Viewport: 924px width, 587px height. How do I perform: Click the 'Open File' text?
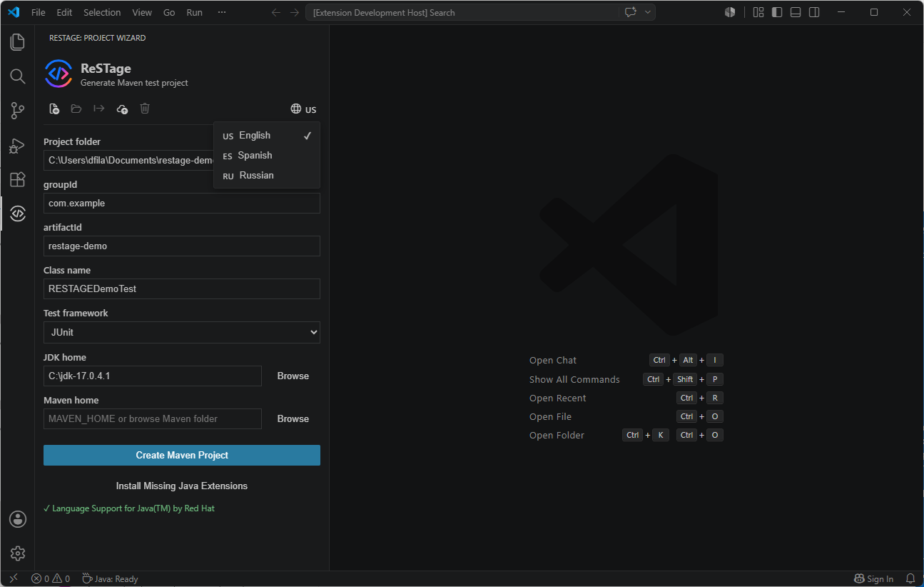550,416
